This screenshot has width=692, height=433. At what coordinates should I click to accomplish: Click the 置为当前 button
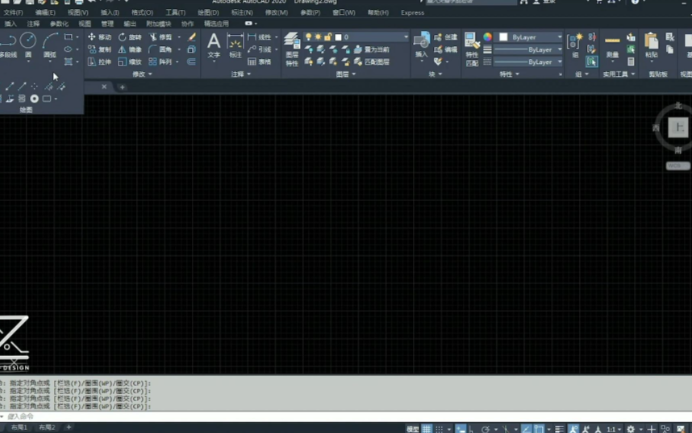click(374, 49)
